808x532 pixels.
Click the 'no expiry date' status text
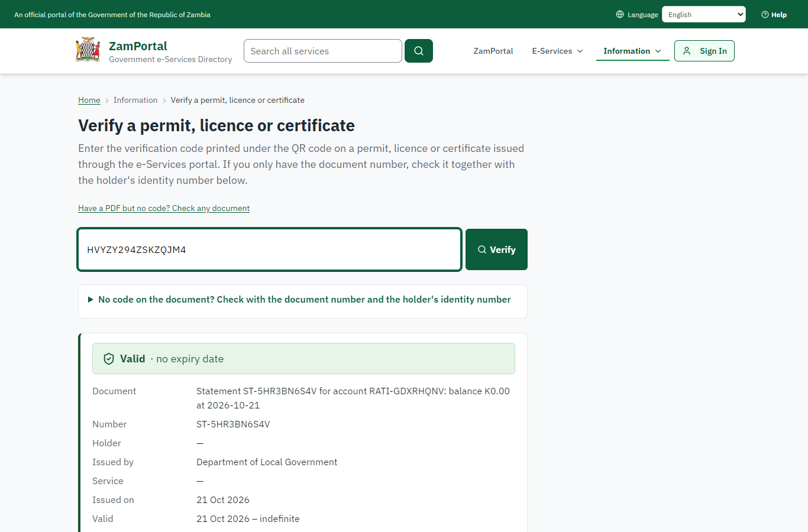[190, 359]
